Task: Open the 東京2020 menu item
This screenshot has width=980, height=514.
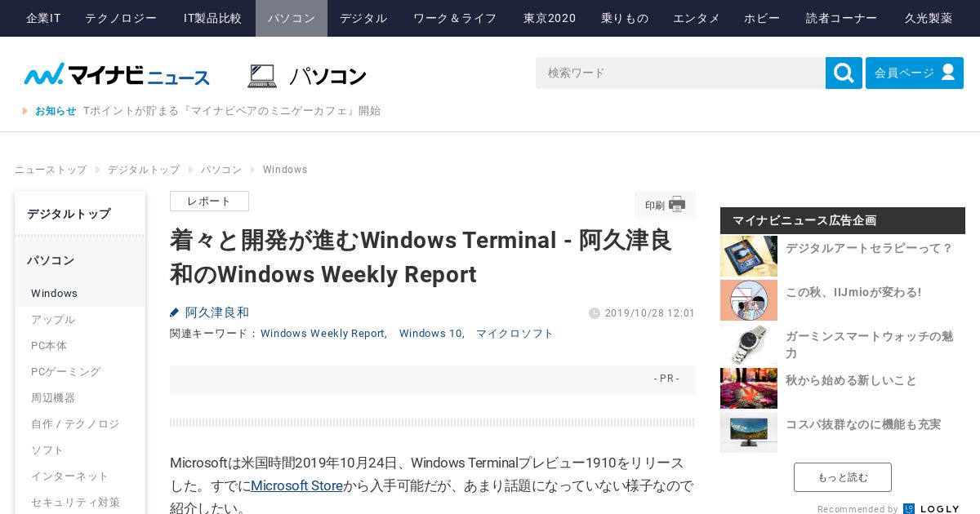Action: pos(550,18)
